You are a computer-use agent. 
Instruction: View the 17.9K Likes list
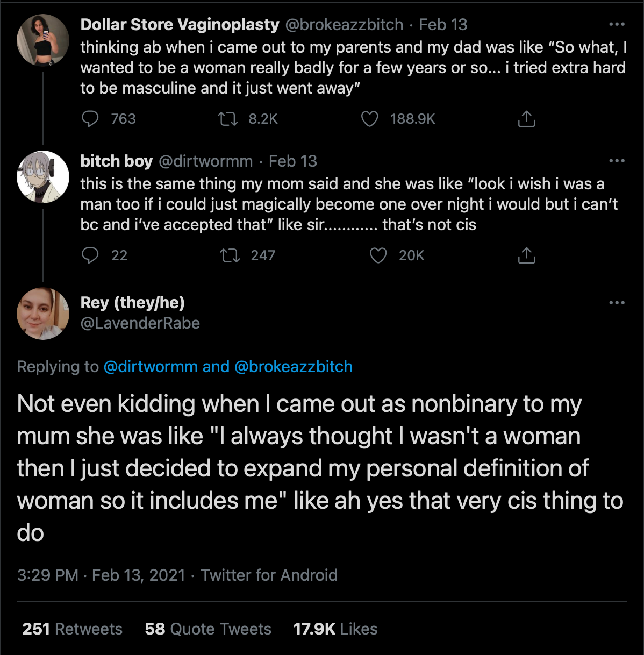[335, 629]
